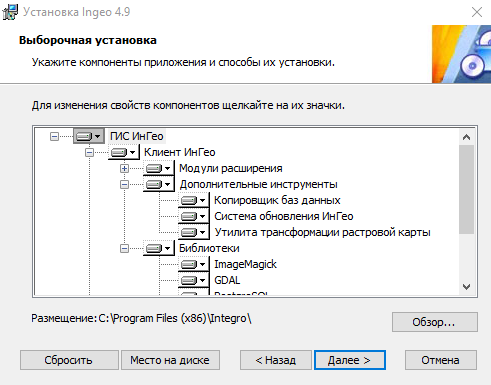The image size is (491, 385).
Task: Select the ГИС ИнГео component label
Action: [x=137, y=136]
